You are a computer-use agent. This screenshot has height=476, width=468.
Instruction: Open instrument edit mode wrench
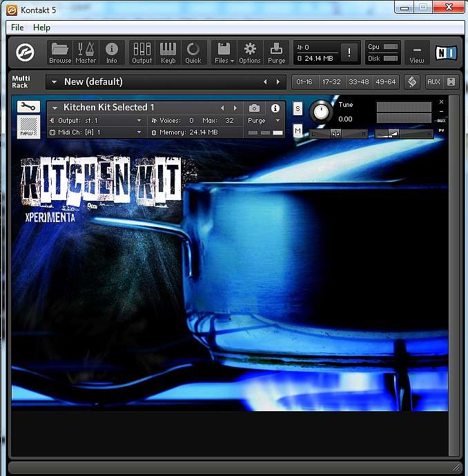click(x=28, y=106)
